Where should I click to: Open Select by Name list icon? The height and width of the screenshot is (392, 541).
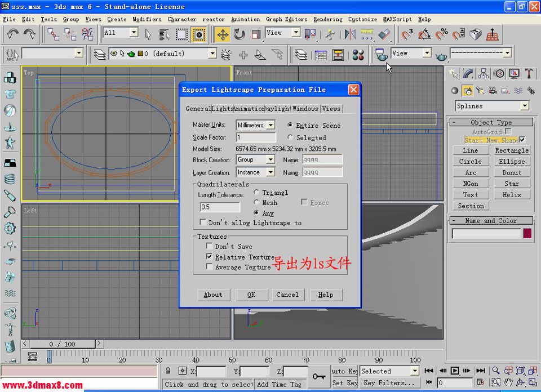[x=165, y=34]
